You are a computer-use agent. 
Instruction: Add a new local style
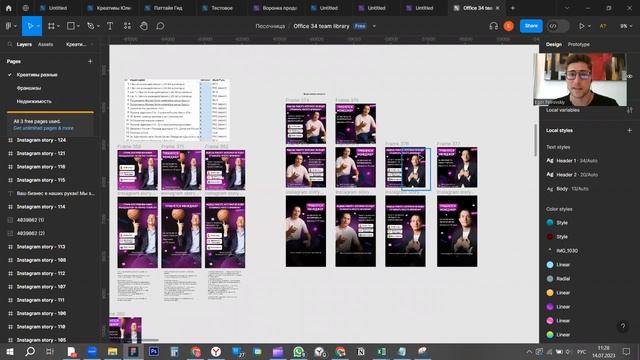point(629,130)
